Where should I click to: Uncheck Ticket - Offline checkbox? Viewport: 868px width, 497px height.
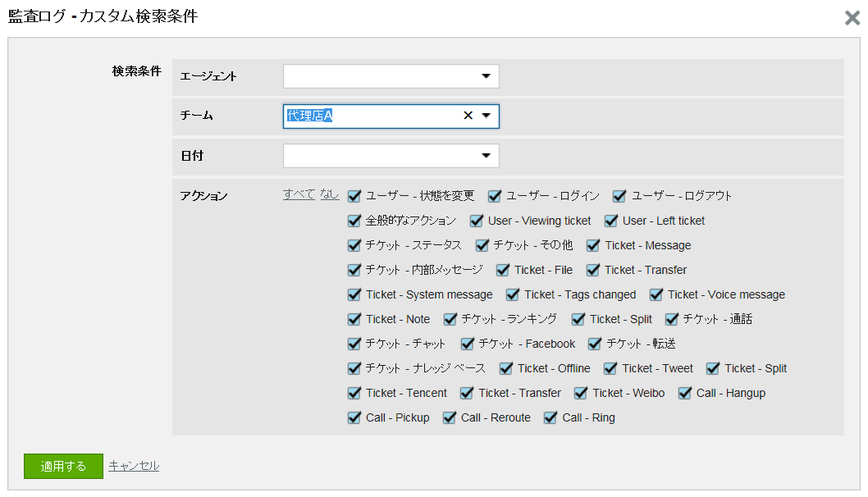click(x=506, y=368)
